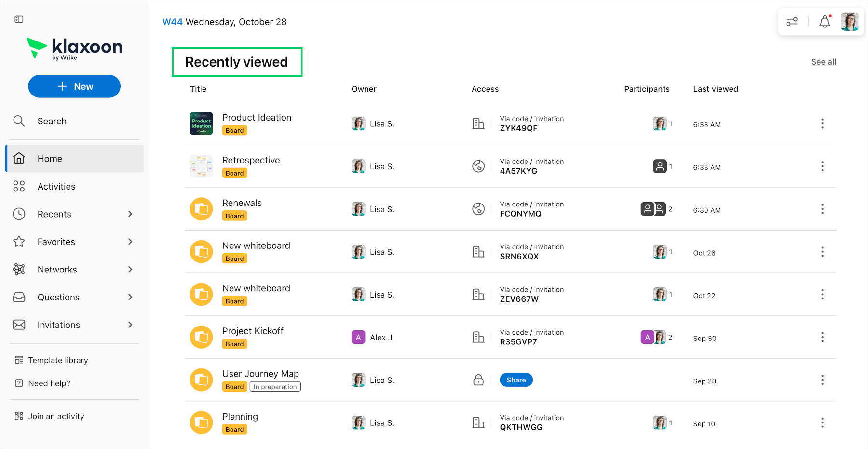The width and height of the screenshot is (868, 449).
Task: Open more options for Product Ideation
Action: coord(822,123)
